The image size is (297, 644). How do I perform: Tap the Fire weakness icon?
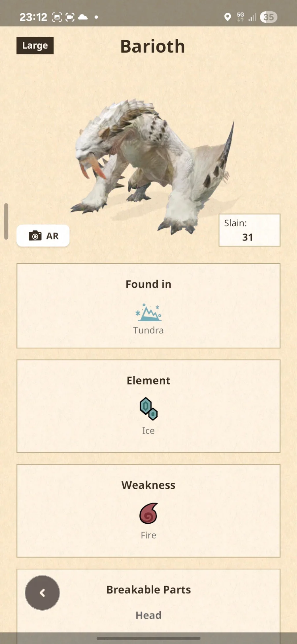(x=148, y=513)
